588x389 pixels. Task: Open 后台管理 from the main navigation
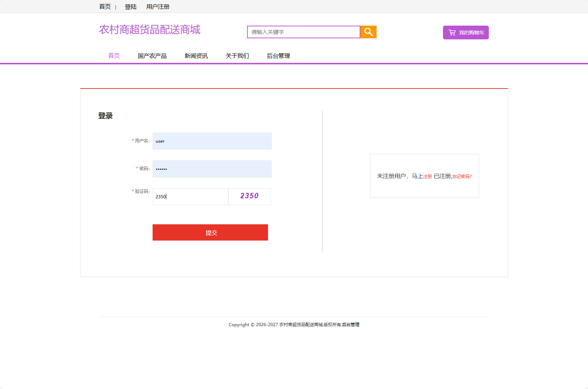(x=278, y=56)
